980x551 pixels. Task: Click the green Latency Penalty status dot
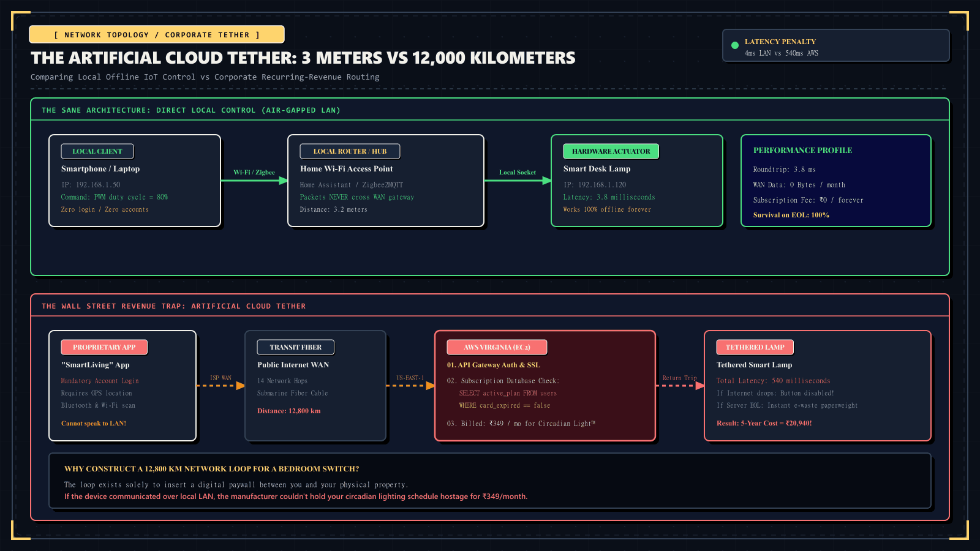[735, 45]
